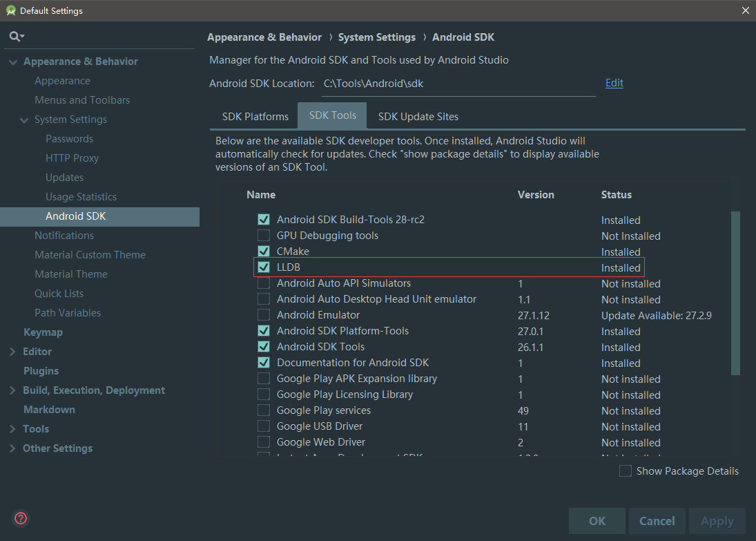Select Android SDK in the settings tree
Image resolution: width=756 pixels, height=541 pixels.
pos(100,217)
